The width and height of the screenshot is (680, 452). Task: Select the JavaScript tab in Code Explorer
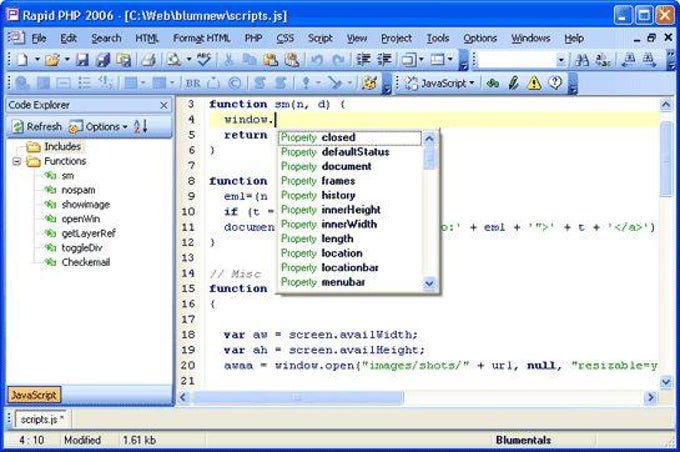coord(33,395)
